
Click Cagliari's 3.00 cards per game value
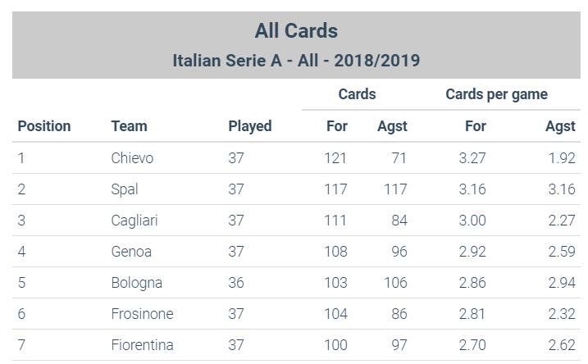tap(472, 221)
